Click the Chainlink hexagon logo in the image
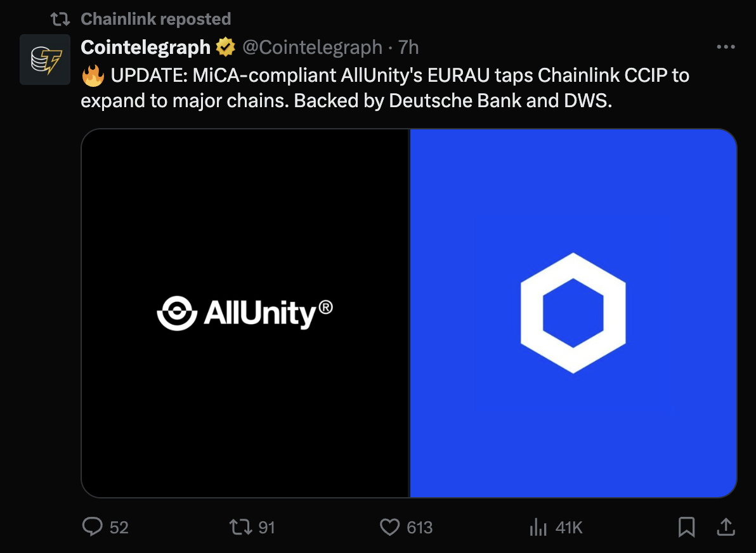 [573, 311]
